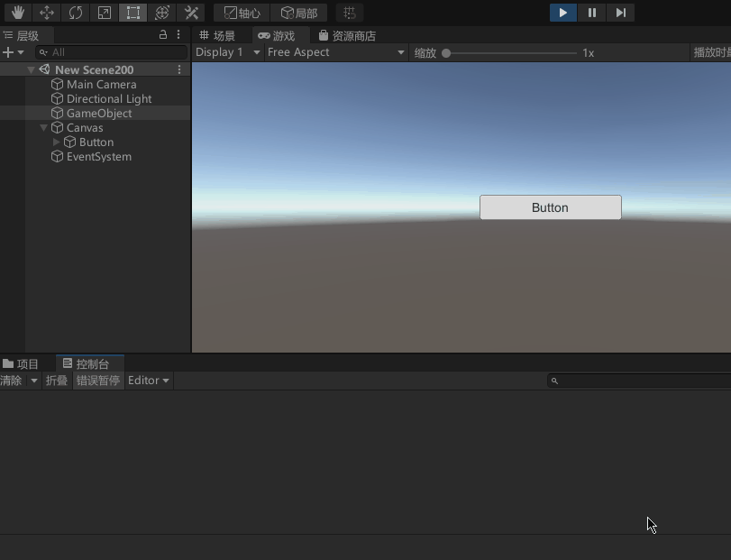Screen dimensions: 731x560
Task: Open the 资源商店 asset store tab
Action: point(347,35)
